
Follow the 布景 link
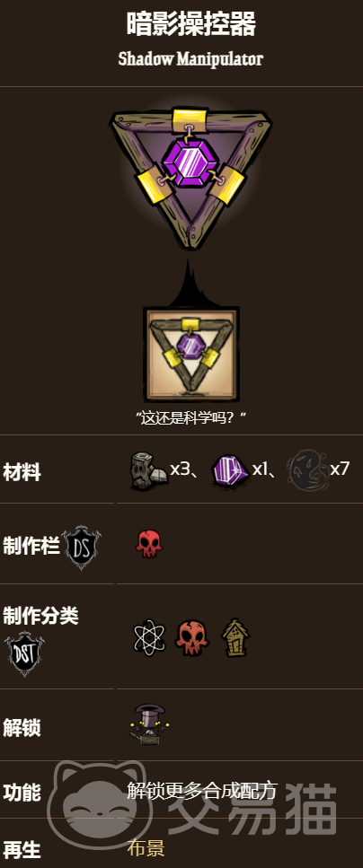click(146, 848)
